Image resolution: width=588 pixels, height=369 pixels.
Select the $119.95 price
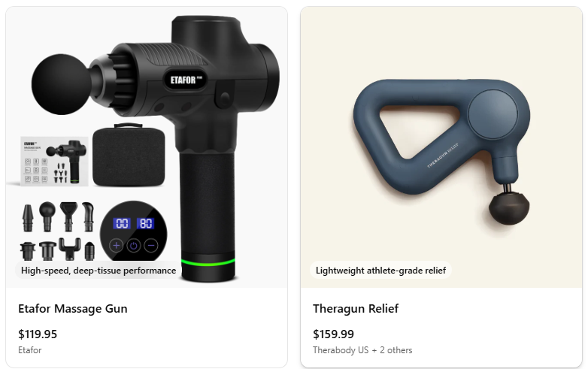[38, 334]
